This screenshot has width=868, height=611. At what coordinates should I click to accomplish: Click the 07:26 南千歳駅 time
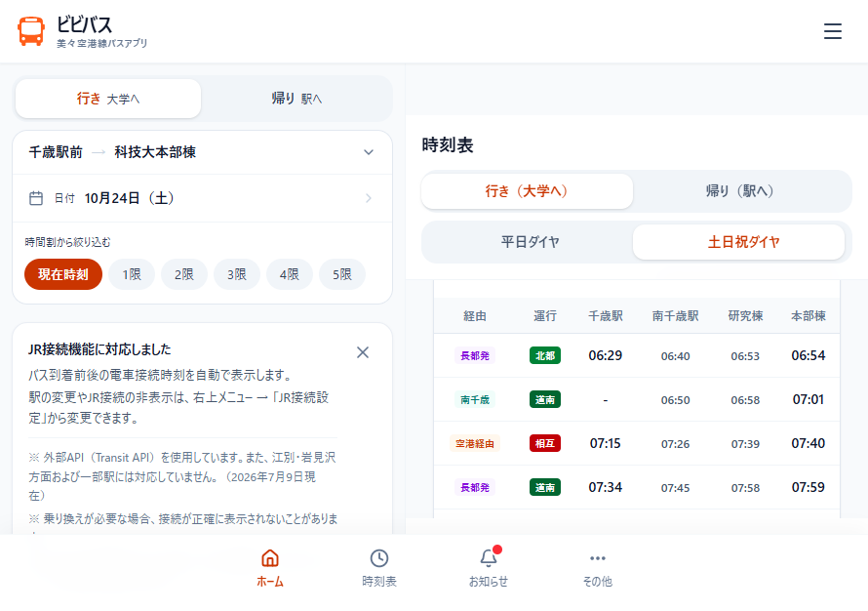[675, 444]
